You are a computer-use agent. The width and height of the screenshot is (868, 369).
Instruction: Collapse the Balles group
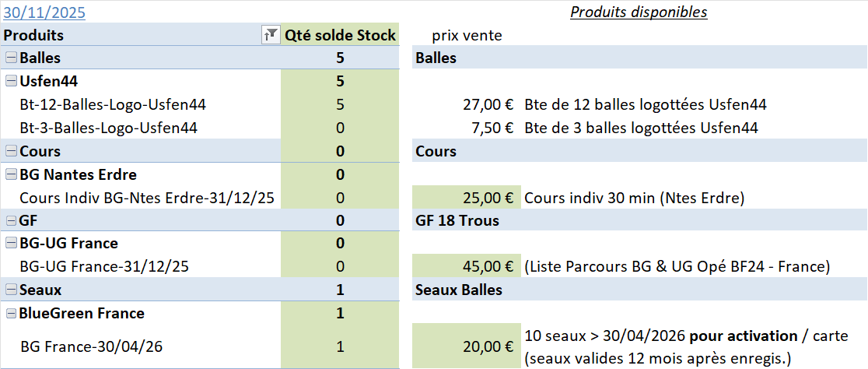point(11,58)
